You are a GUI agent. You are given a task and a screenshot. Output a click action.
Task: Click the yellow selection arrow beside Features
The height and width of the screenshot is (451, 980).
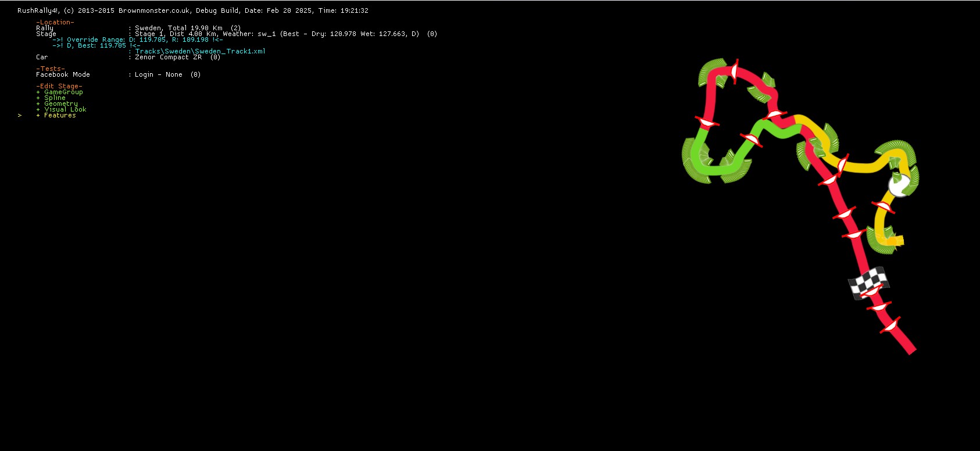click(20, 116)
